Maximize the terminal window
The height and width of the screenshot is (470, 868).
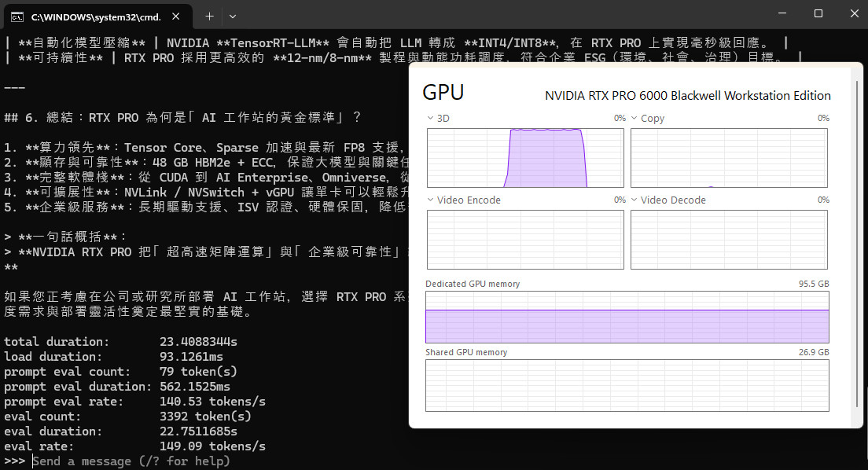818,13
